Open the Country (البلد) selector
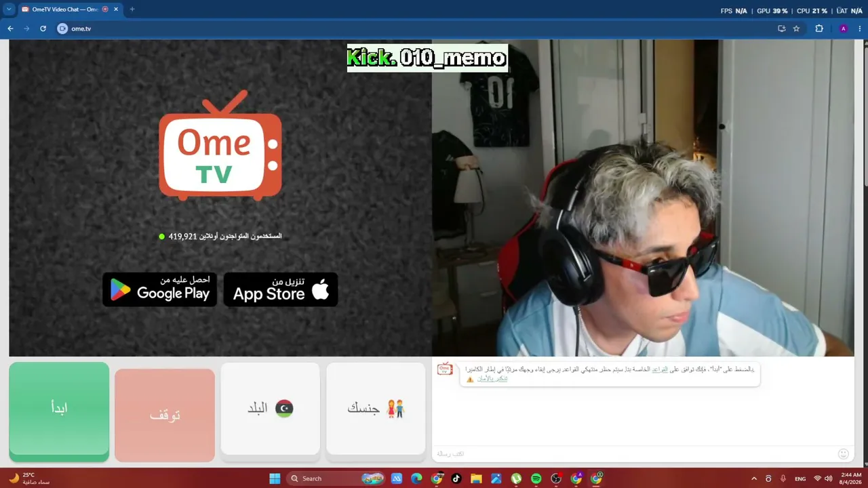 click(x=271, y=409)
